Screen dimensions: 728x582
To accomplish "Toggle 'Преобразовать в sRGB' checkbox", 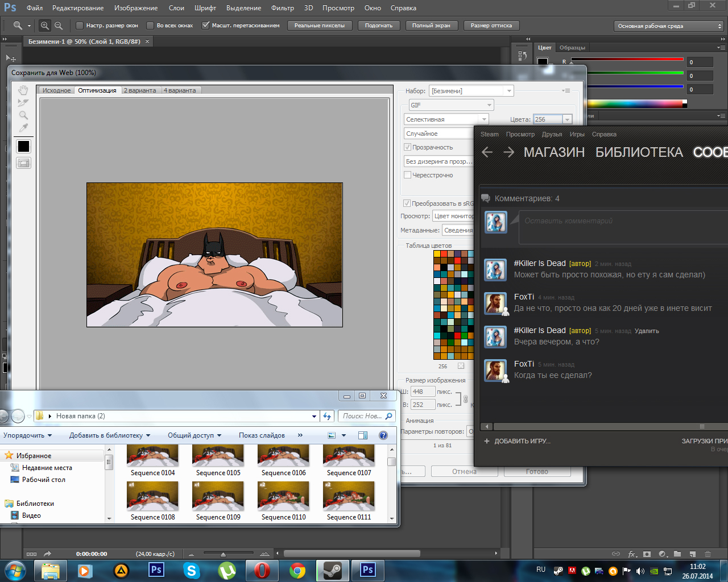I will tap(407, 203).
